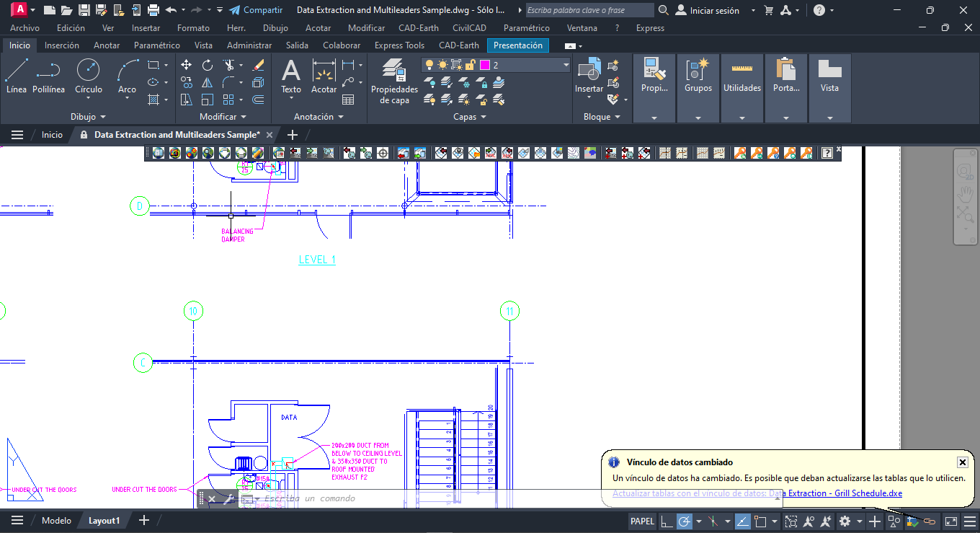
Task: Expand the Anotación panel
Action: (x=318, y=117)
